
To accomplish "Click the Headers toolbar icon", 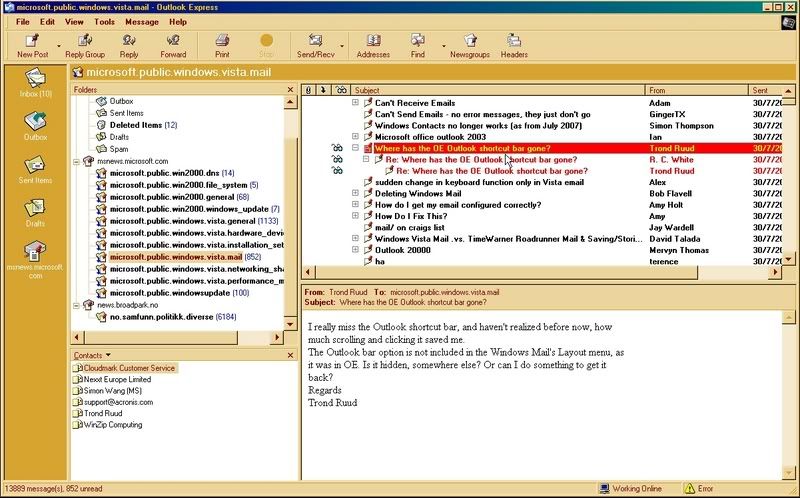I will 514,40.
